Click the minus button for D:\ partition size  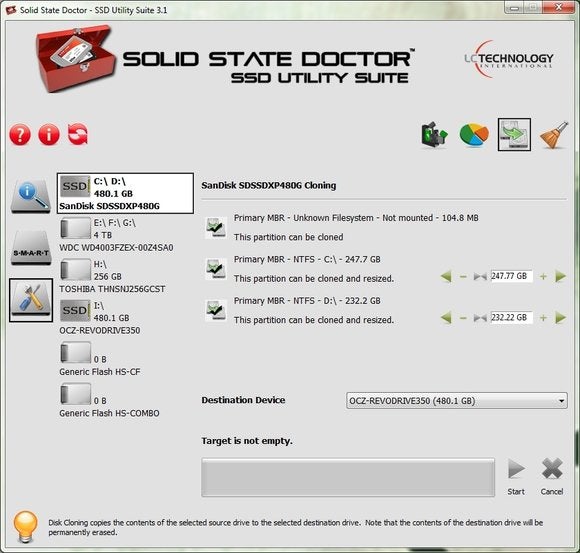pyautogui.click(x=463, y=318)
